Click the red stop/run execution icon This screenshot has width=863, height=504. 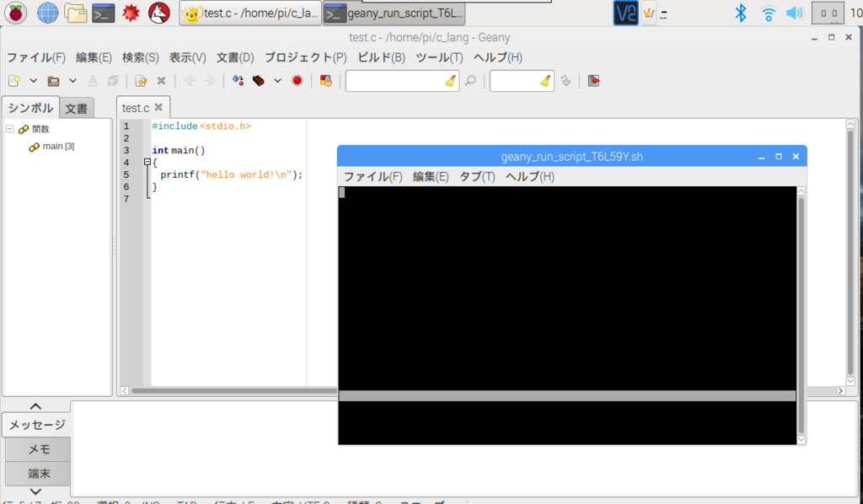click(297, 81)
